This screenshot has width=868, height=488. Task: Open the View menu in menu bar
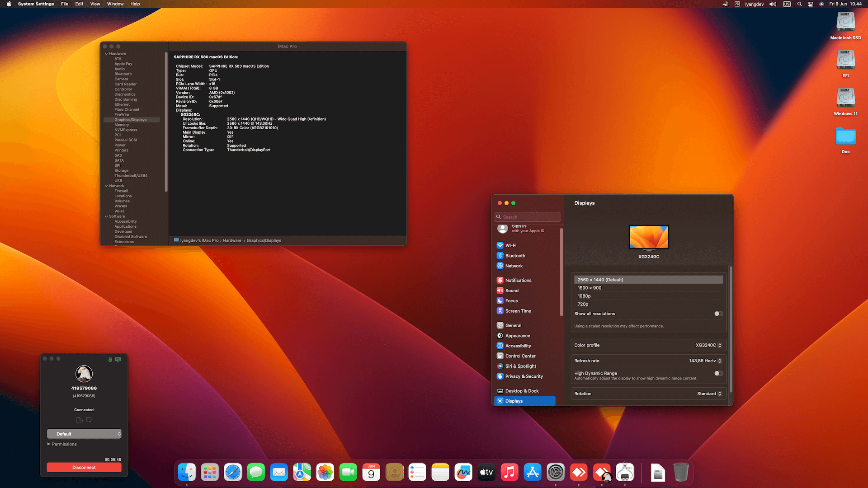(95, 4)
